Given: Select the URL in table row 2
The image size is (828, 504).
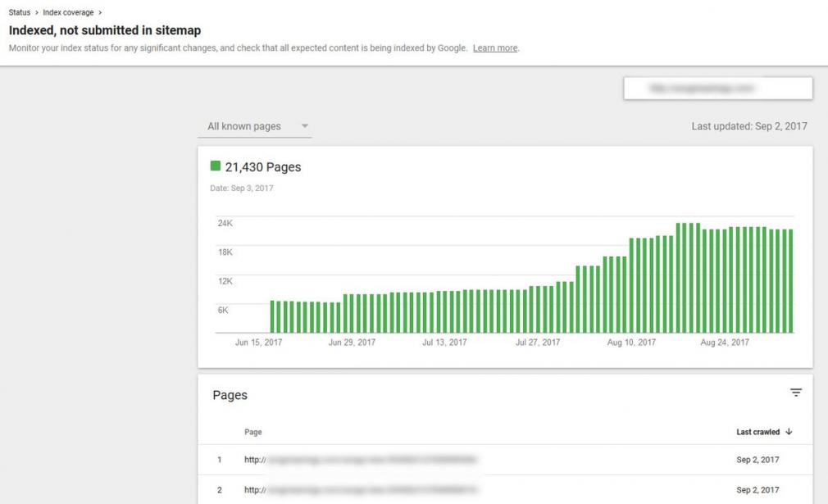Looking at the screenshot, I should 360,490.
